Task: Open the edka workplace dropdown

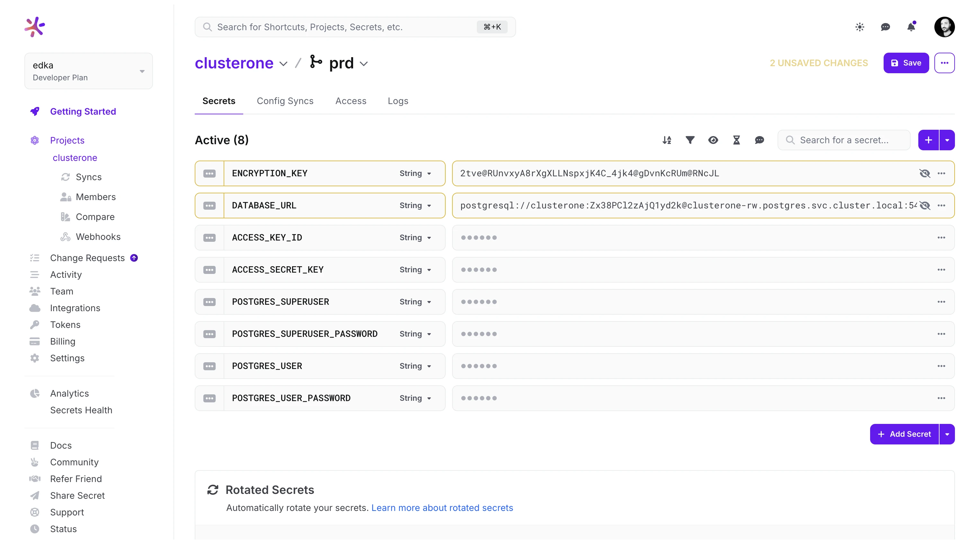Action: click(x=88, y=71)
